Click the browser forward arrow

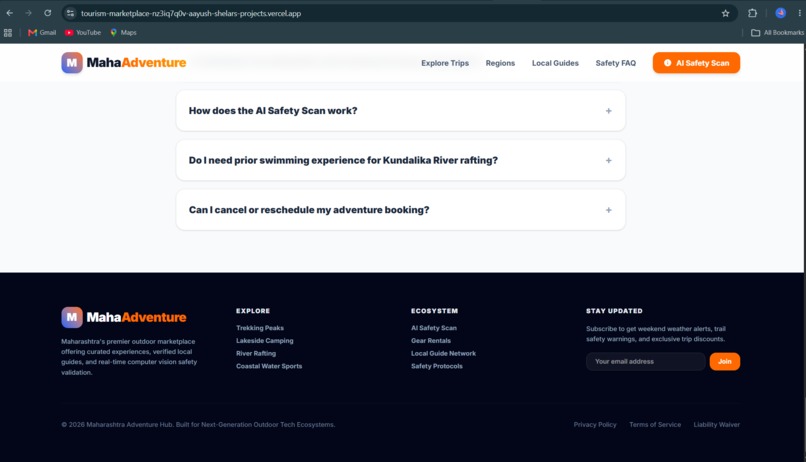point(28,13)
